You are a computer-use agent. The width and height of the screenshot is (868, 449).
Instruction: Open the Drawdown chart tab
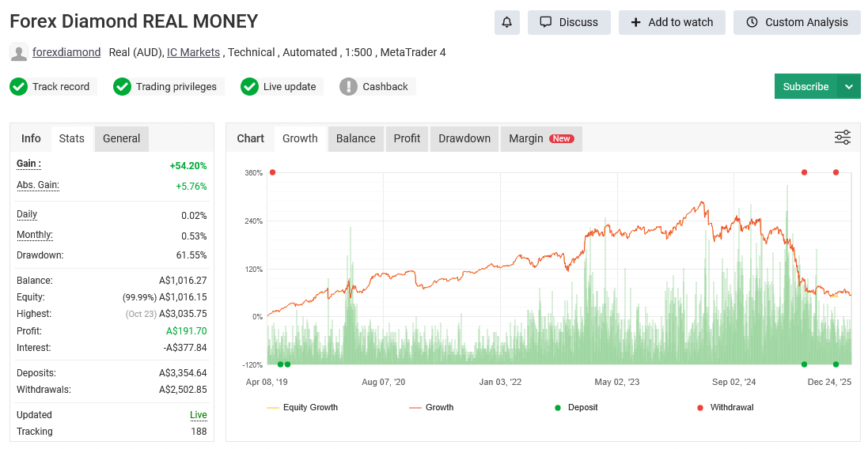click(464, 138)
